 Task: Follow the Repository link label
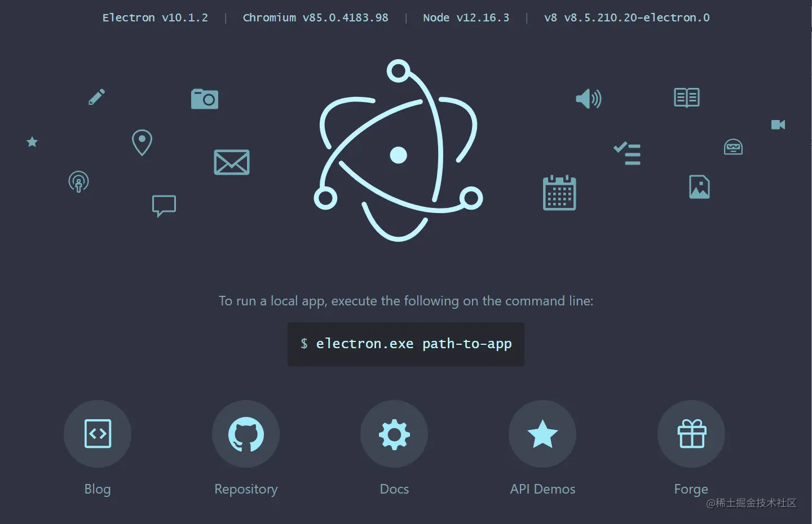click(x=246, y=489)
